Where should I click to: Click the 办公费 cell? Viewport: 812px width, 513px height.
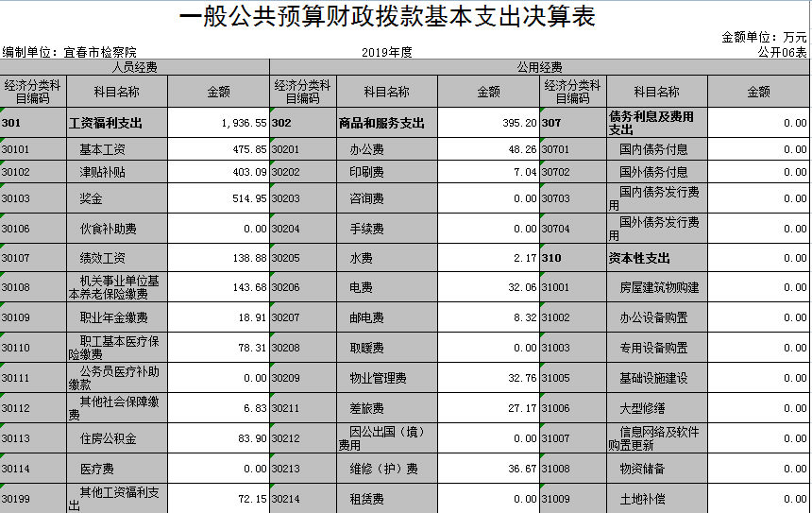coord(387,149)
